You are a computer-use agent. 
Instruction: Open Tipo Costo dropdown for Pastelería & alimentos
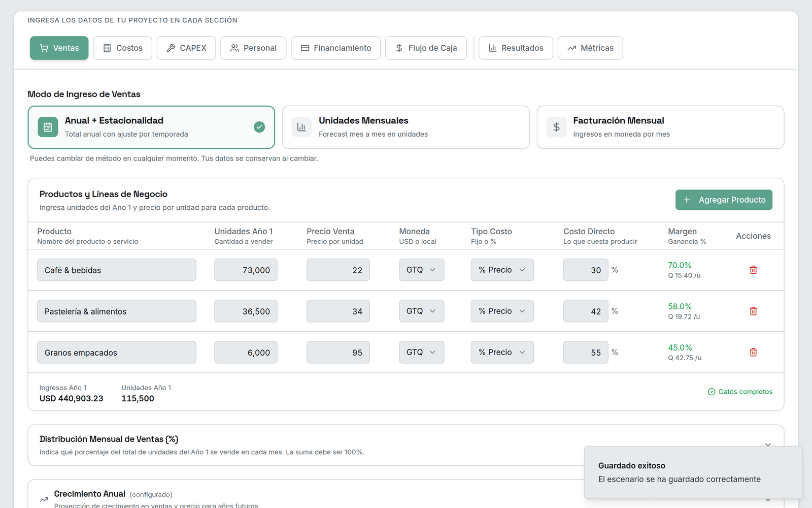point(502,311)
